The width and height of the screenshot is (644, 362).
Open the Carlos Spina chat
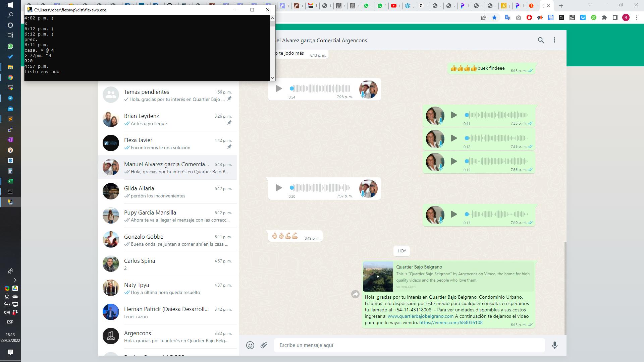coord(168,264)
